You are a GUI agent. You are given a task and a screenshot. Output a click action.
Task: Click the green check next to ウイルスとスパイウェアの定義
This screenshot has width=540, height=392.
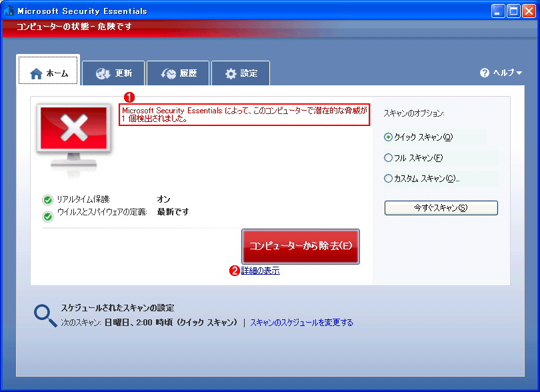(47, 216)
